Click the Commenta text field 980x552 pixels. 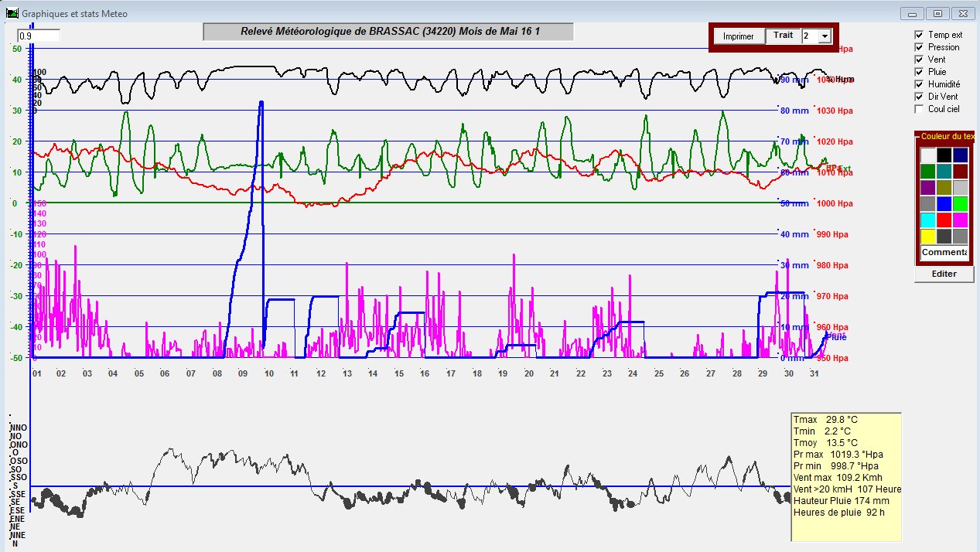[944, 253]
